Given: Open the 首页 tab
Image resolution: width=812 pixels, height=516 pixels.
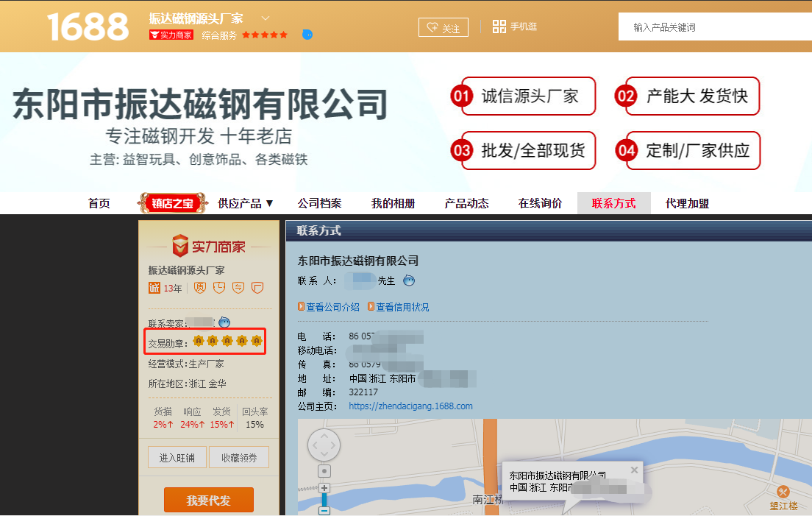Looking at the screenshot, I should coord(99,203).
